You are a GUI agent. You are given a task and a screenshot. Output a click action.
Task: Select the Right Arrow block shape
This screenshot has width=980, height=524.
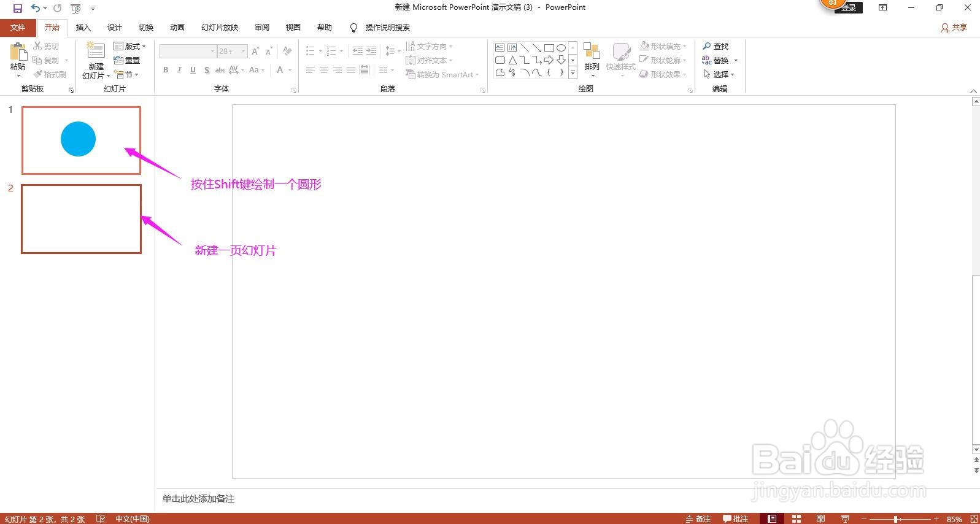549,60
